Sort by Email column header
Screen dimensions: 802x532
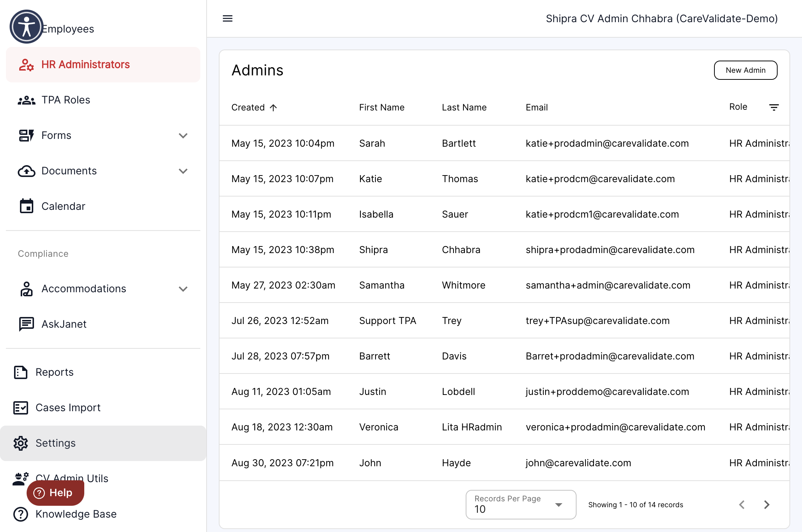(537, 108)
